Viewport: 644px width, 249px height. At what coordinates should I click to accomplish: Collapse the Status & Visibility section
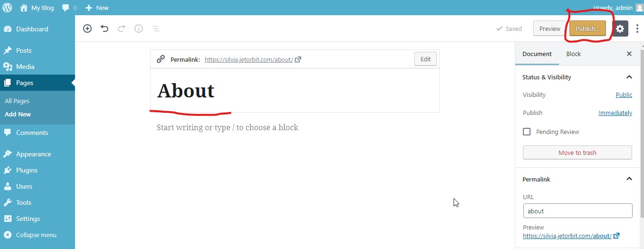(x=629, y=77)
